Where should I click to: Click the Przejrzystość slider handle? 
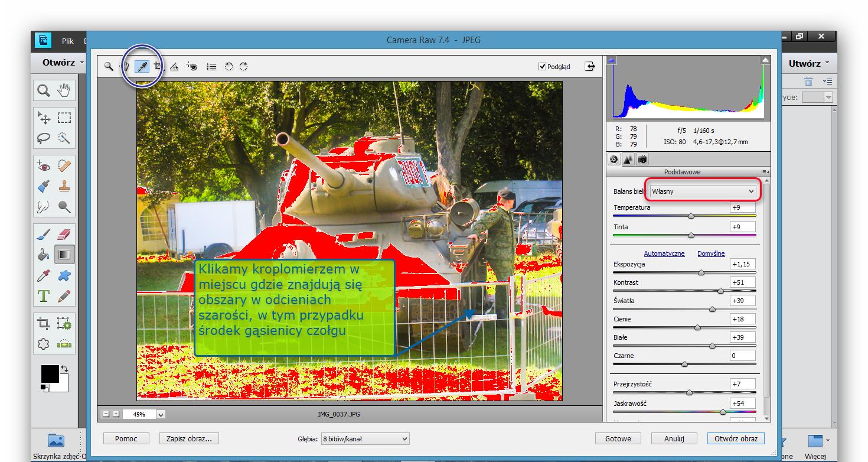point(689,392)
